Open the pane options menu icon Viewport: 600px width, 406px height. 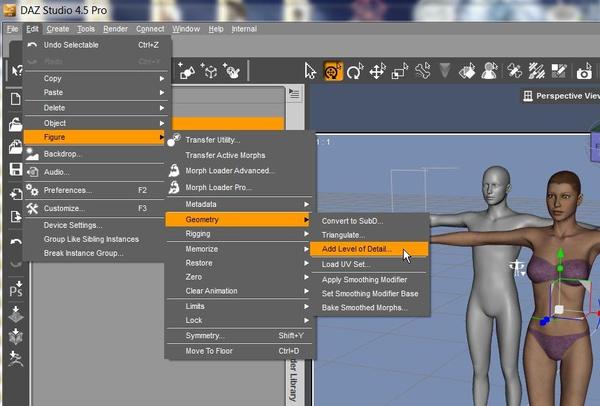tap(294, 93)
